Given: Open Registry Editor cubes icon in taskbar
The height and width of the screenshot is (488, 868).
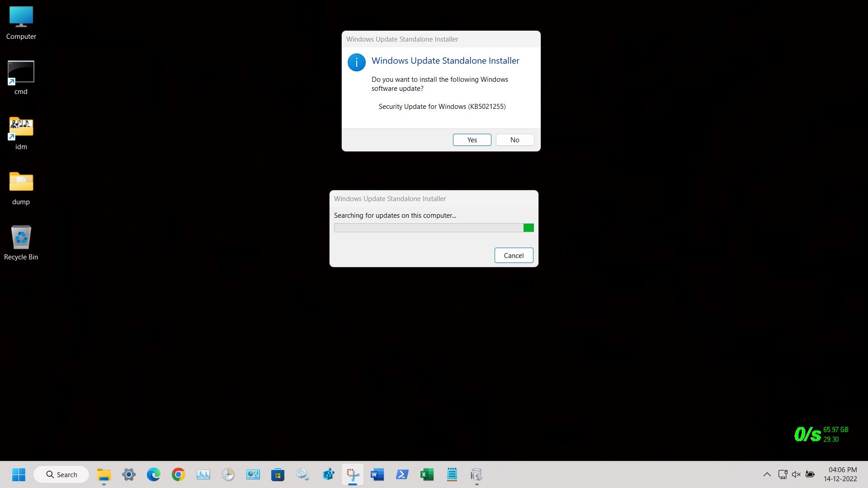Looking at the screenshot, I should click(x=328, y=474).
